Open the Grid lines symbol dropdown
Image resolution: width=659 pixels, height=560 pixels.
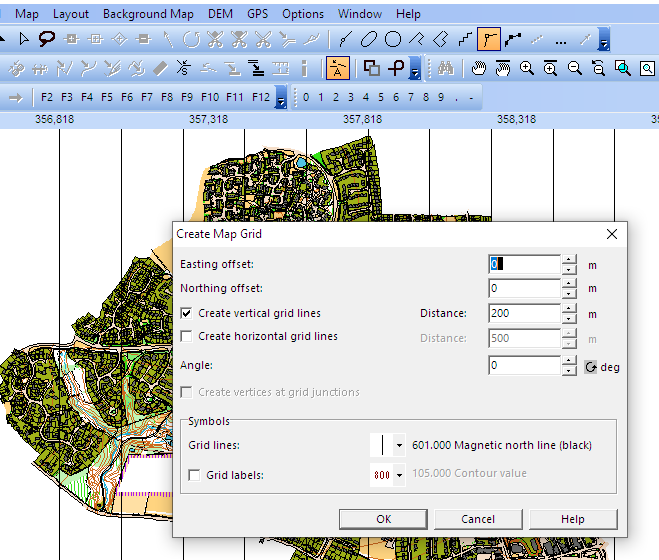400,446
